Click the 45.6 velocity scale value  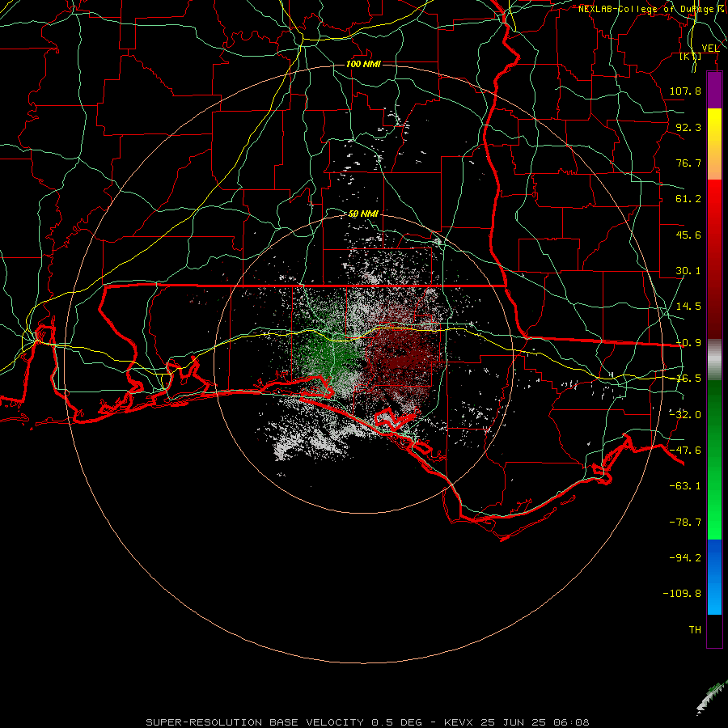pyautogui.click(x=688, y=235)
